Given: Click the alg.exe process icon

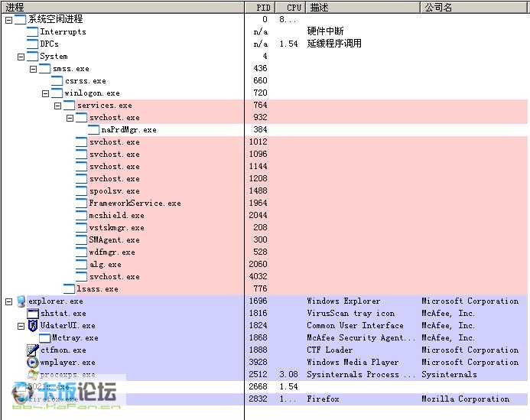Looking at the screenshot, I should 82,264.
